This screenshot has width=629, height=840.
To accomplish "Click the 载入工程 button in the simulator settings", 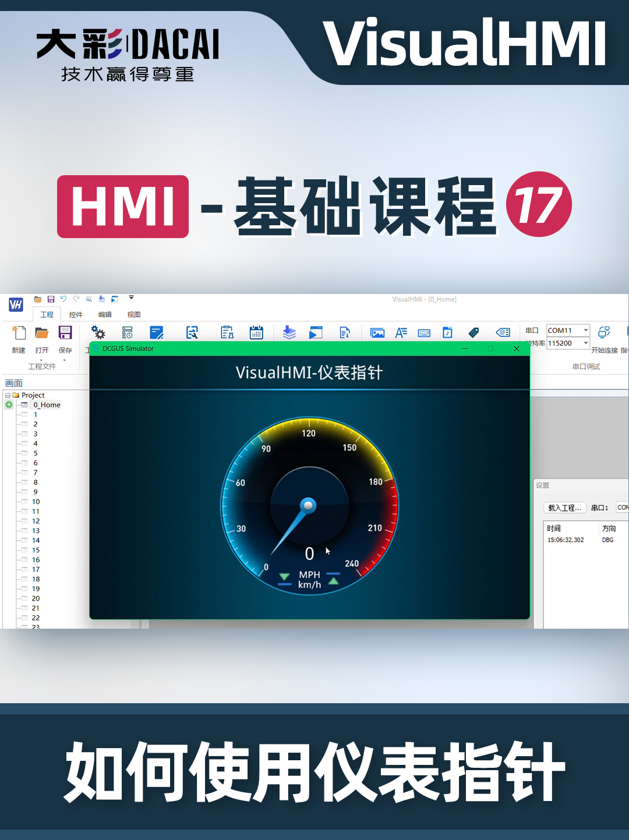I will click(564, 507).
